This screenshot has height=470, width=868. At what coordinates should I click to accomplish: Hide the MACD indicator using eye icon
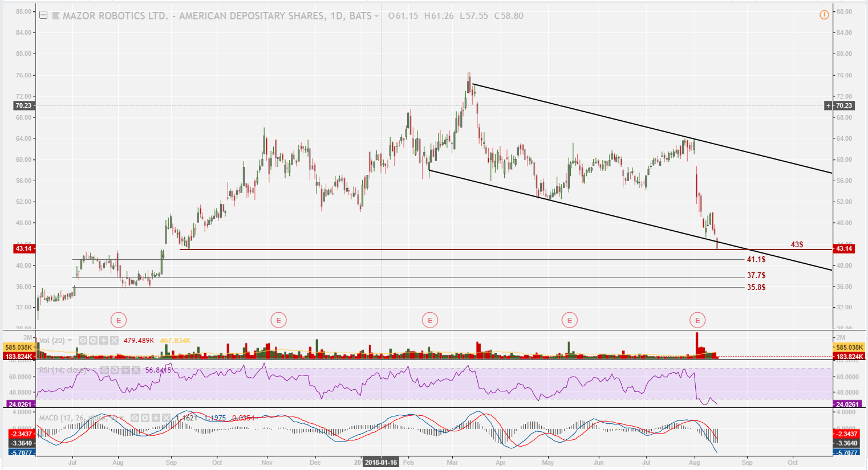[135, 418]
